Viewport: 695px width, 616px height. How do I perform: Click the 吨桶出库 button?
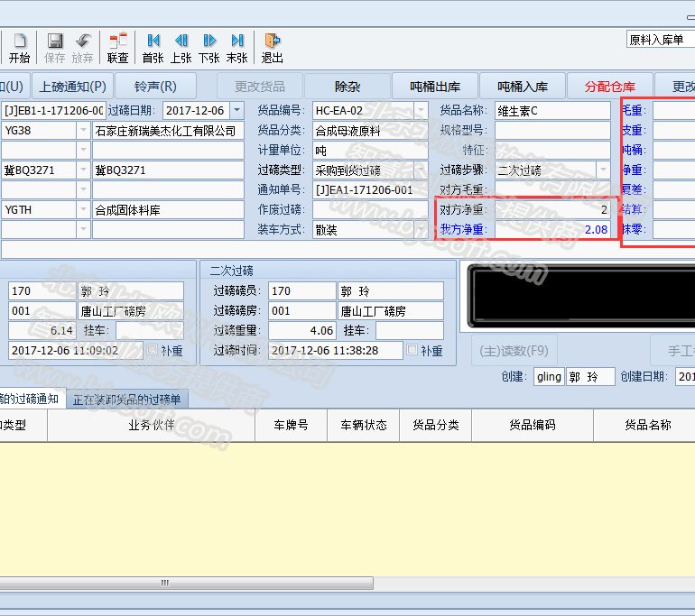435,87
